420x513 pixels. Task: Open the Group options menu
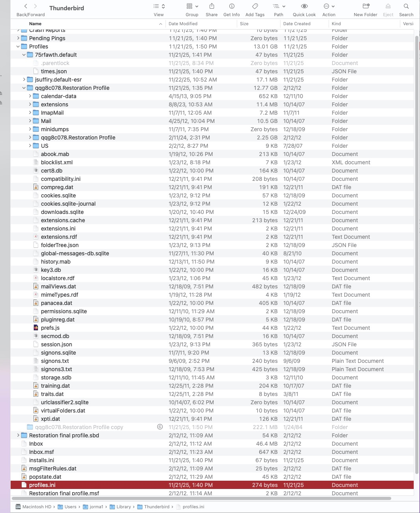tap(192, 6)
